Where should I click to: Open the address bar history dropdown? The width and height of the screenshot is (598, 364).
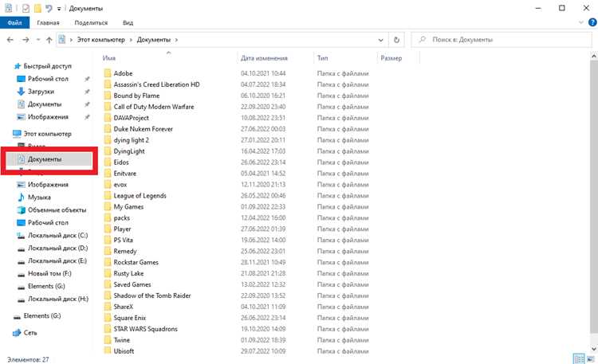click(380, 40)
